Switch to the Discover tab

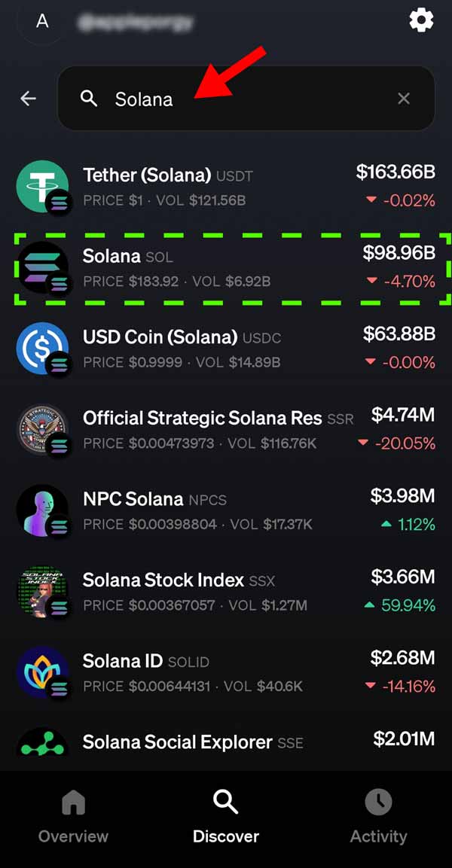pyautogui.click(x=226, y=817)
